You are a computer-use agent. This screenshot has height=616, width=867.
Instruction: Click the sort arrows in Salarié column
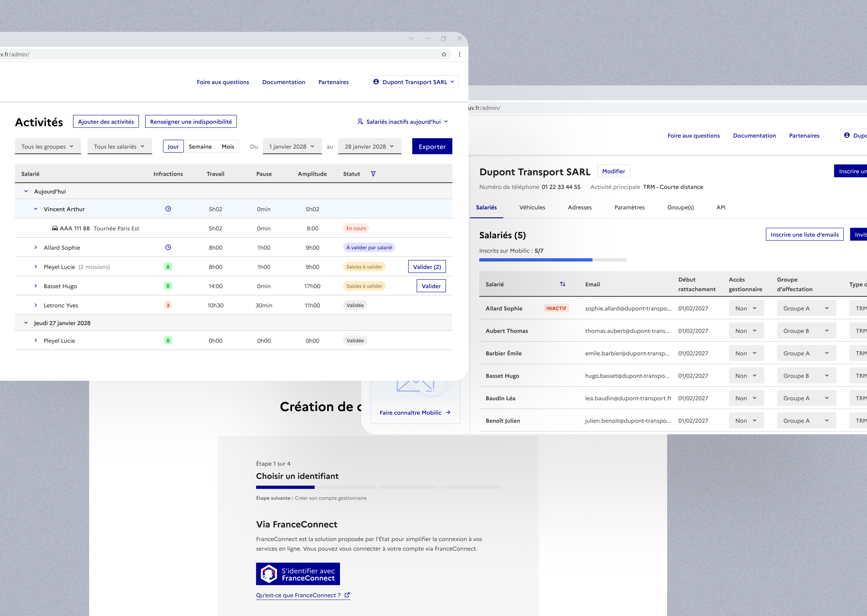563,284
